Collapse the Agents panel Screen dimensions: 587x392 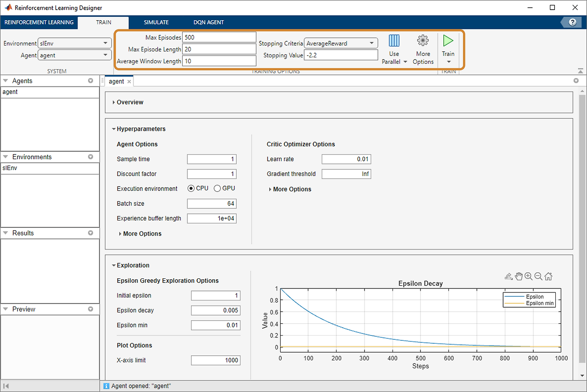click(6, 81)
